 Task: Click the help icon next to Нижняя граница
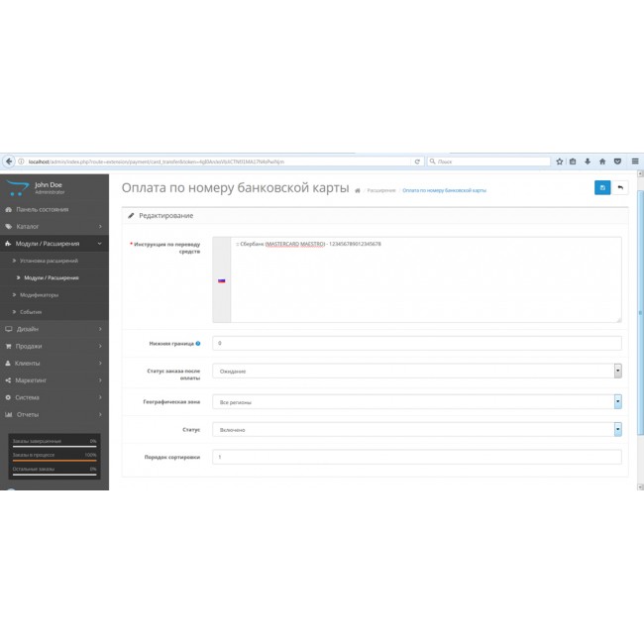pos(198,344)
